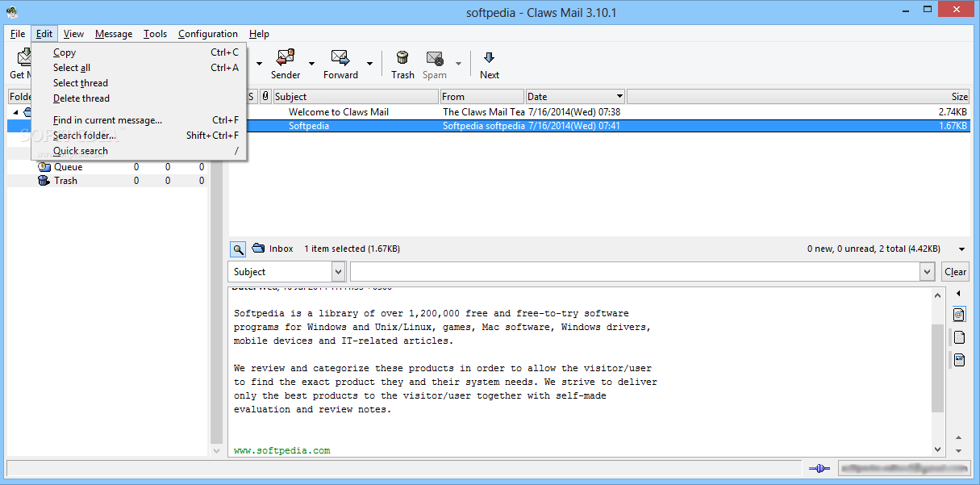Choose Find in current message

click(139, 120)
